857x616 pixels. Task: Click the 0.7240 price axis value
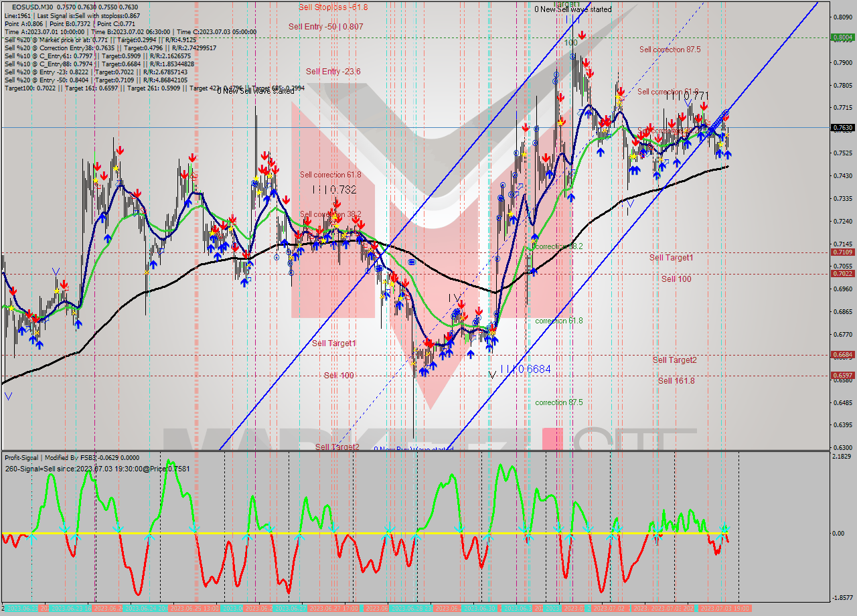[x=843, y=221]
